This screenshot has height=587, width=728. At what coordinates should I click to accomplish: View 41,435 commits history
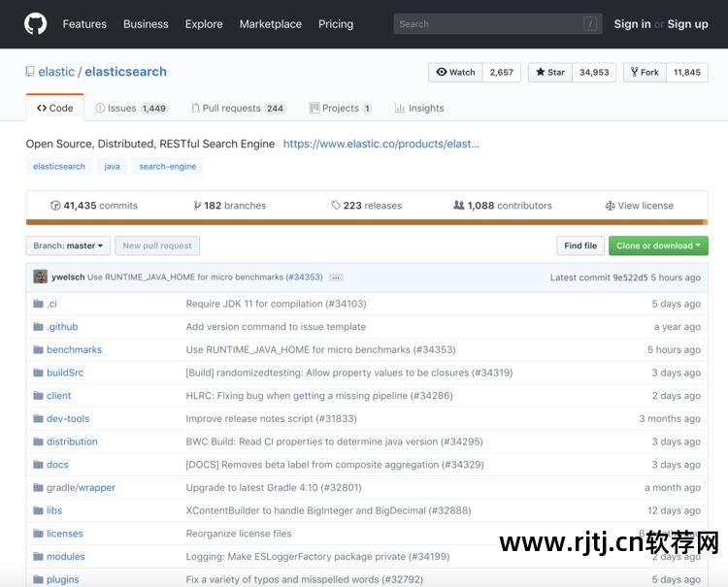pyautogui.click(x=94, y=206)
